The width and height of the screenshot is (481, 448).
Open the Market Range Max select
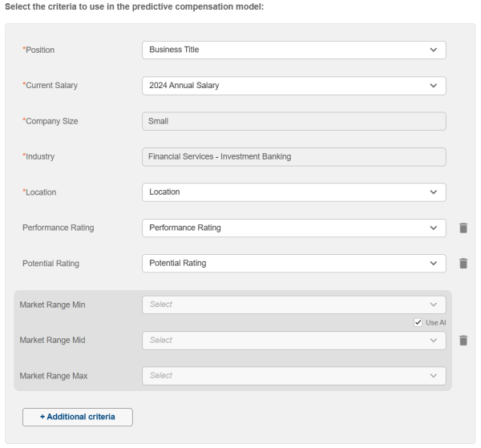[x=294, y=376]
